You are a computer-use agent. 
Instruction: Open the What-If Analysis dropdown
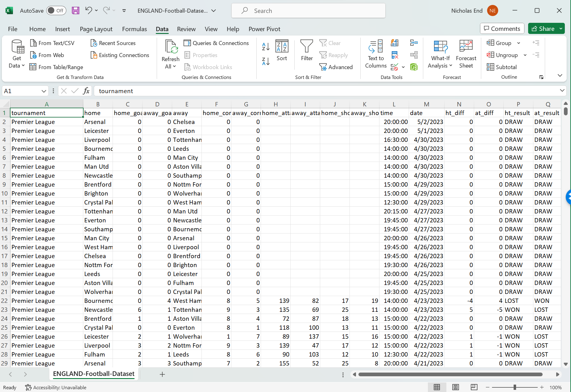coord(440,54)
